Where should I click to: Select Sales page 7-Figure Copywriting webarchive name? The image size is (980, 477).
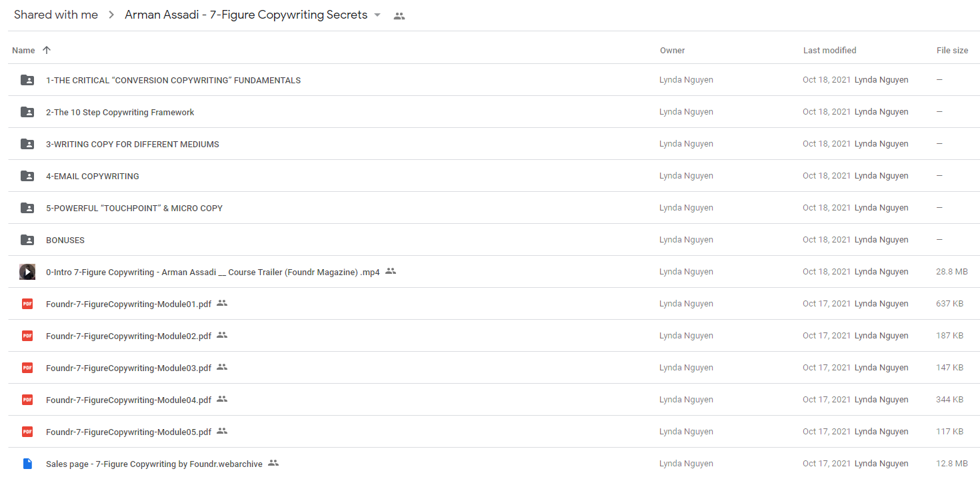[154, 464]
